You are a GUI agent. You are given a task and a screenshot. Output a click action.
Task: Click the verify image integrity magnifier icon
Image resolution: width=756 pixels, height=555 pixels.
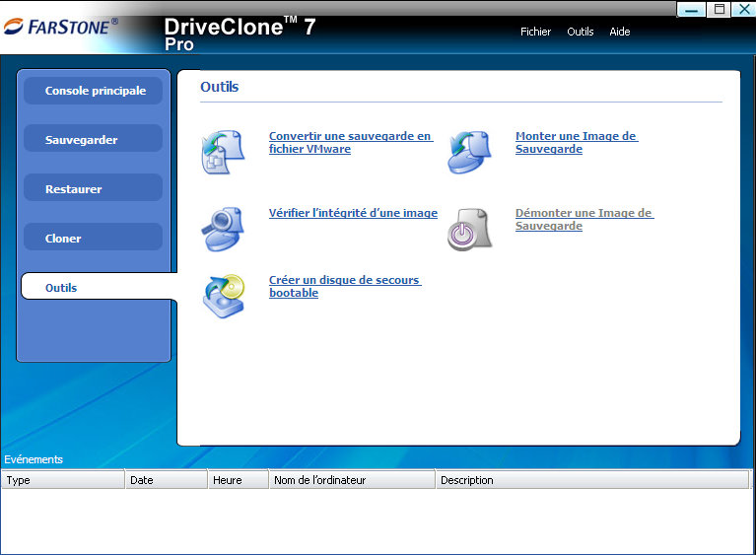pos(223,229)
